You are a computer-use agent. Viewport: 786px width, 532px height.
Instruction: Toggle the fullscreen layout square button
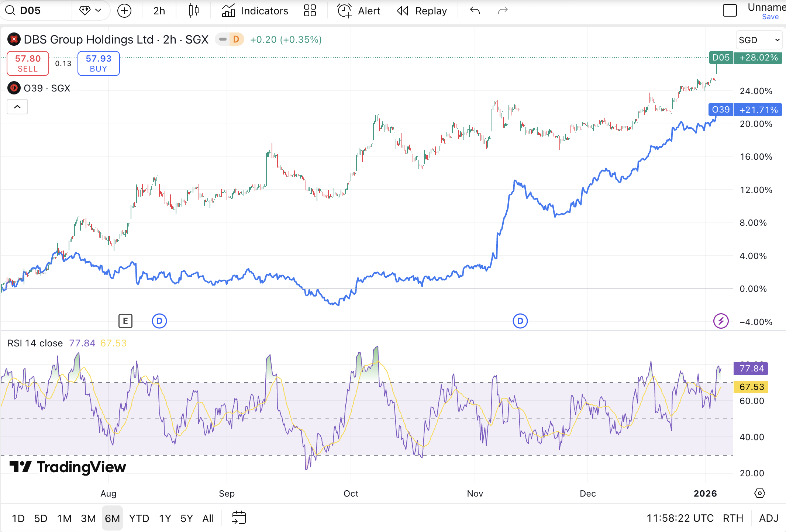click(730, 11)
